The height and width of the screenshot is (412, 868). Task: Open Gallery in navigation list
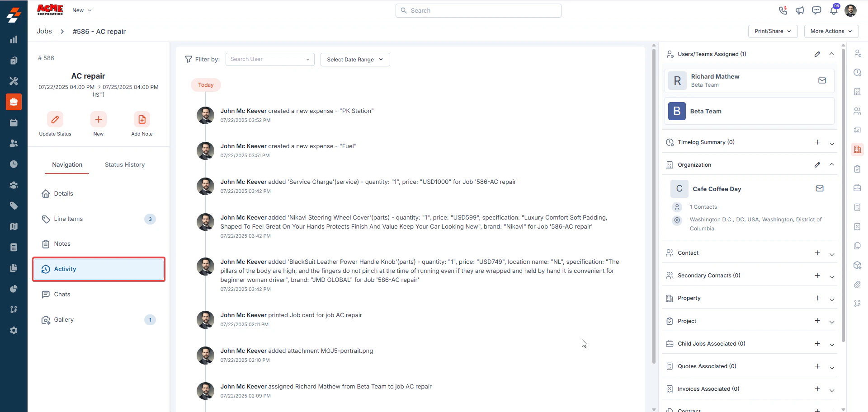point(99,320)
